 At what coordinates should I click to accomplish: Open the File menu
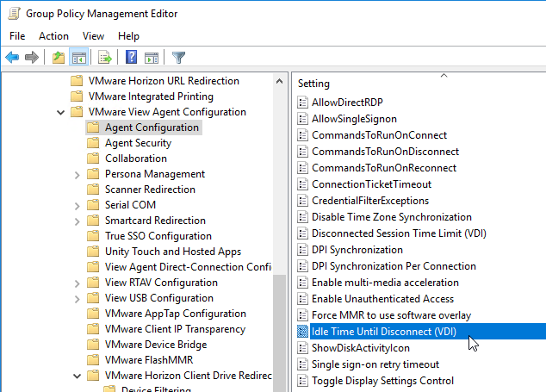17,36
